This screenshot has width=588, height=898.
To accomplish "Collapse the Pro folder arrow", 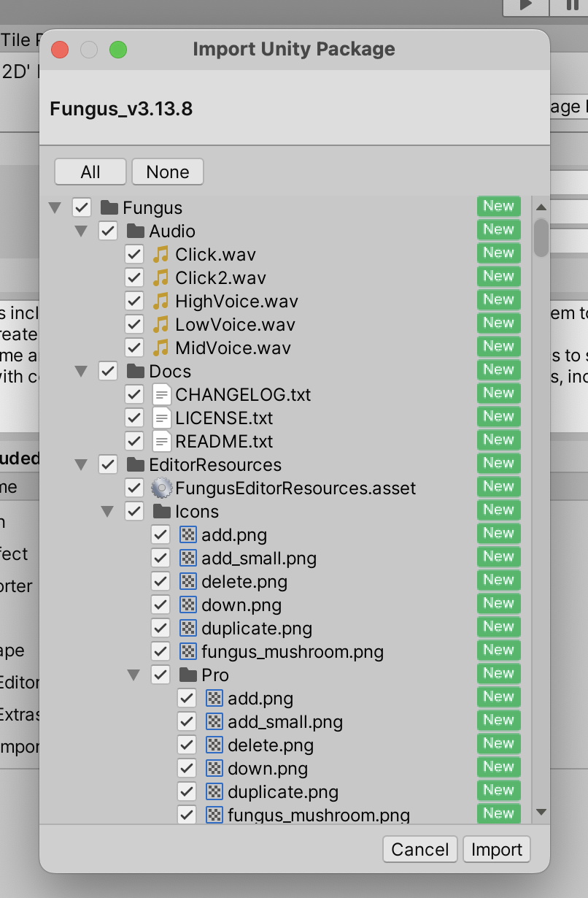I will [x=134, y=675].
